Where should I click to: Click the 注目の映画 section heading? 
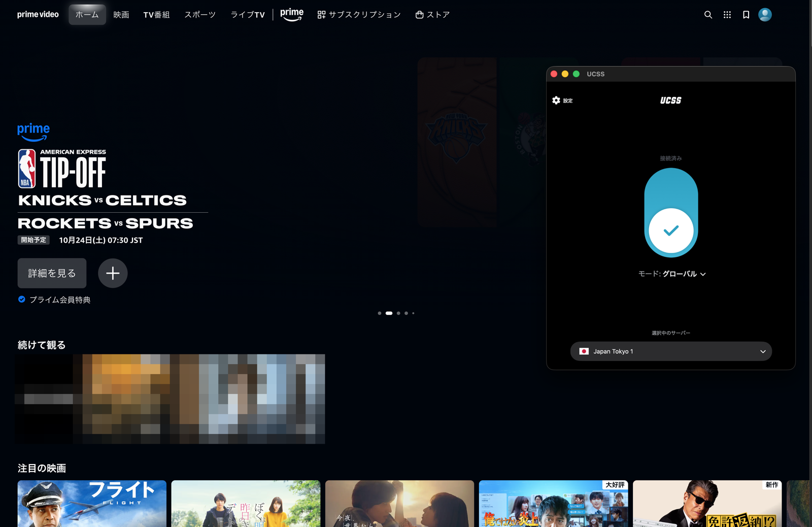coord(42,468)
